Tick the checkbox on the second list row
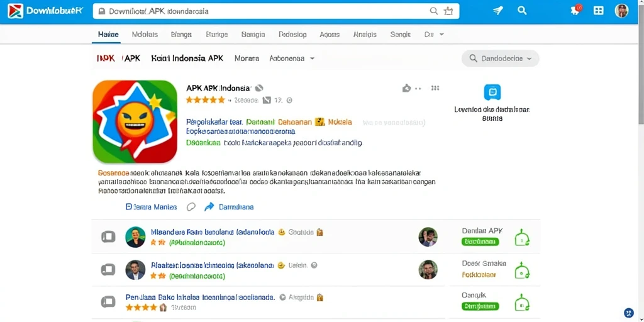 (108, 270)
